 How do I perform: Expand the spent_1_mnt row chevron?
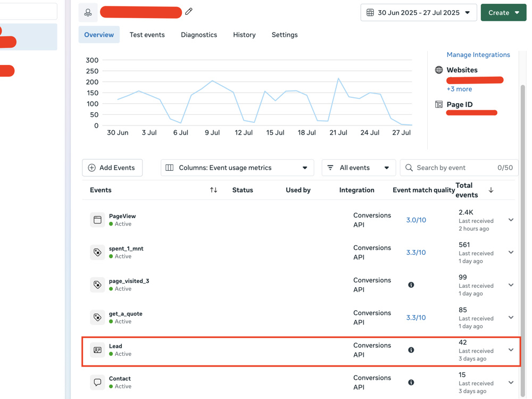(511, 252)
